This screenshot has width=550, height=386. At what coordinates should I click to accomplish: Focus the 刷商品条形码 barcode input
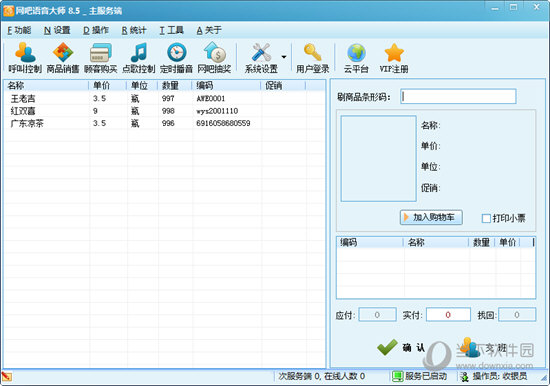tap(458, 96)
